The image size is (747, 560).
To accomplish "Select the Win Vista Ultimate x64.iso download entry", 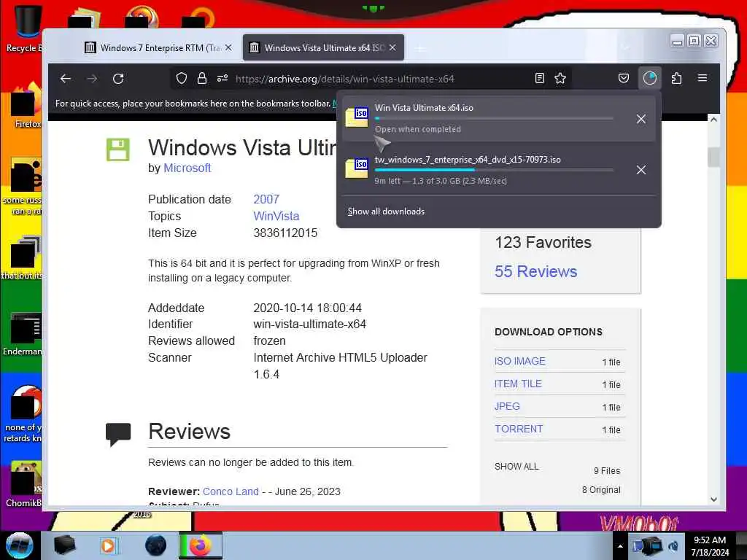I will 499,119.
